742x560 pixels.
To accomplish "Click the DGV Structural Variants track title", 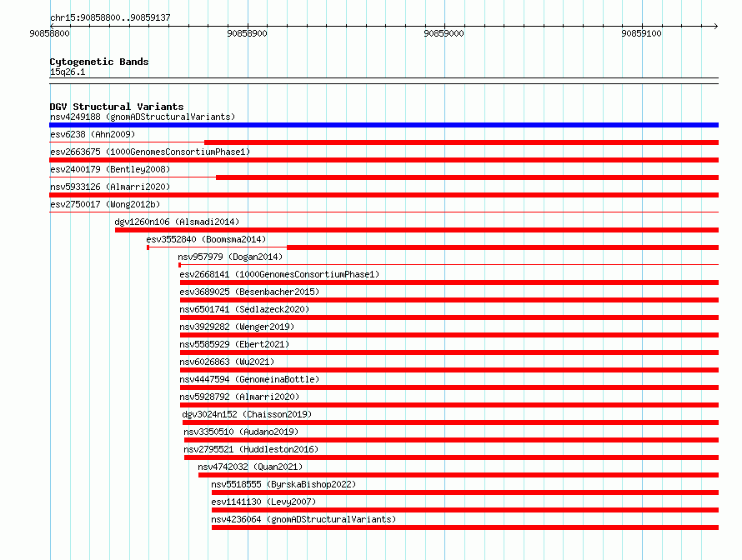I will coord(117,107).
